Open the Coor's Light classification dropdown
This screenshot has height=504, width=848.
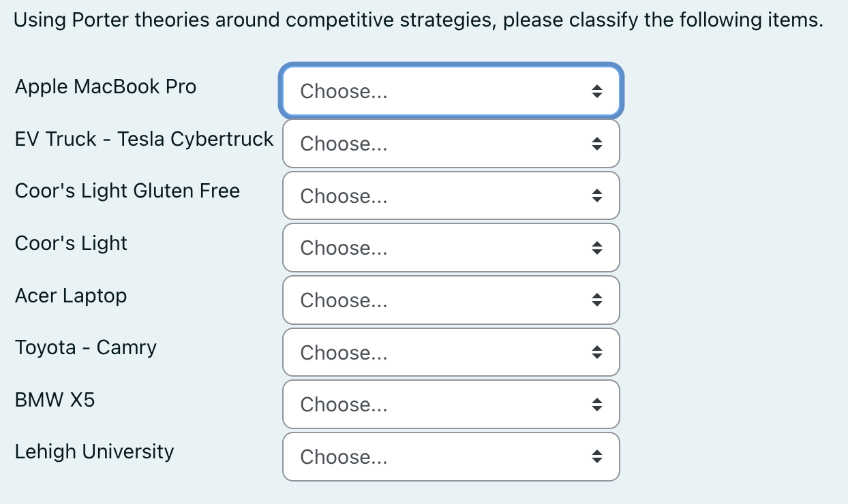(x=451, y=248)
